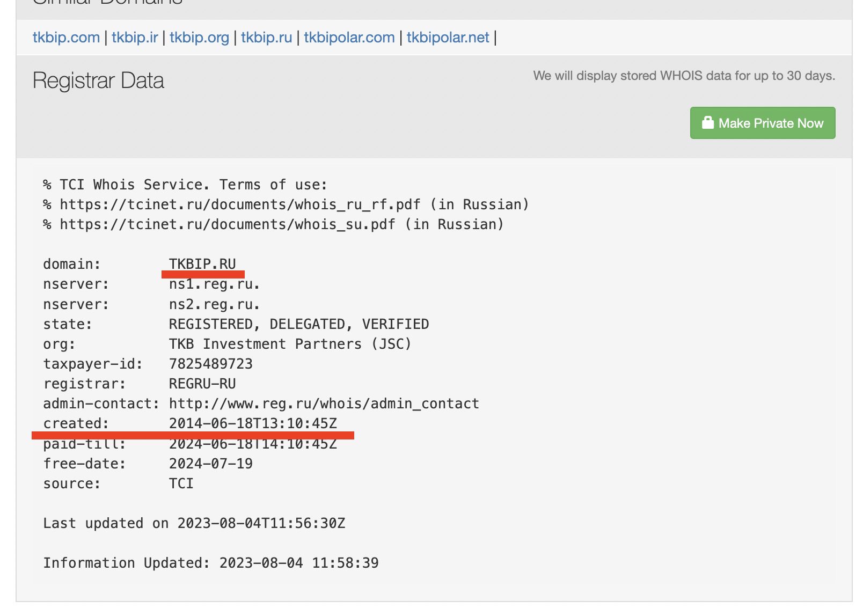
Task: Click the domain: field label
Action: 72,264
